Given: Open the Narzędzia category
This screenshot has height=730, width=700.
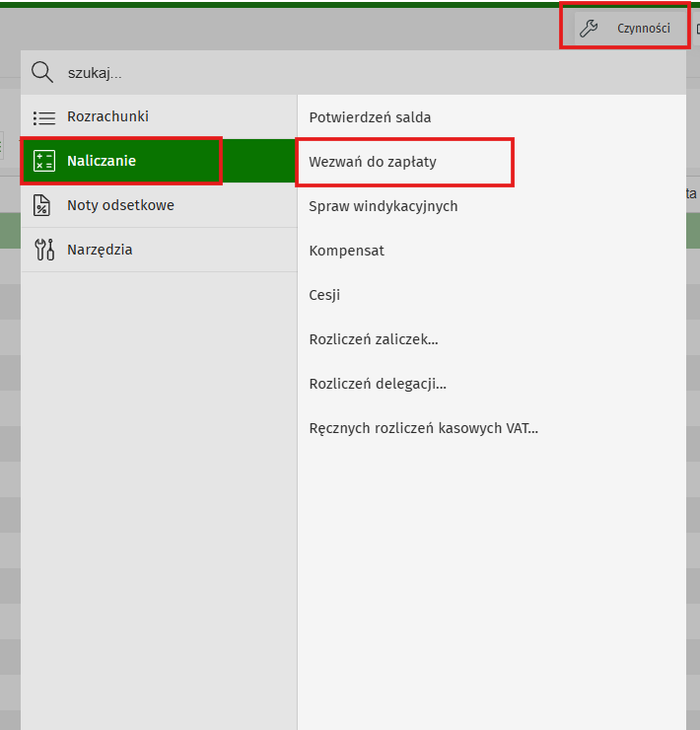Looking at the screenshot, I should pos(100,250).
